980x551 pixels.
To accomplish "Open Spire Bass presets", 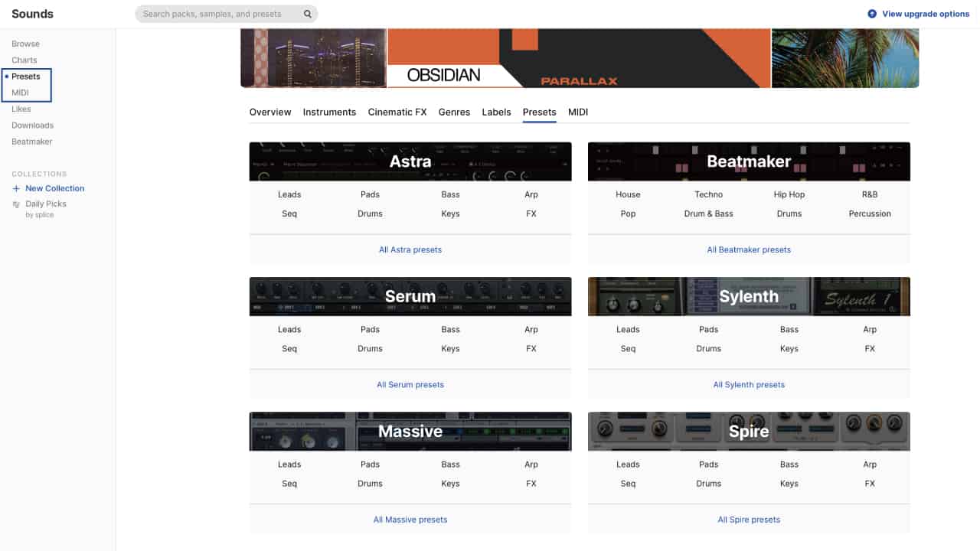I will point(789,465).
